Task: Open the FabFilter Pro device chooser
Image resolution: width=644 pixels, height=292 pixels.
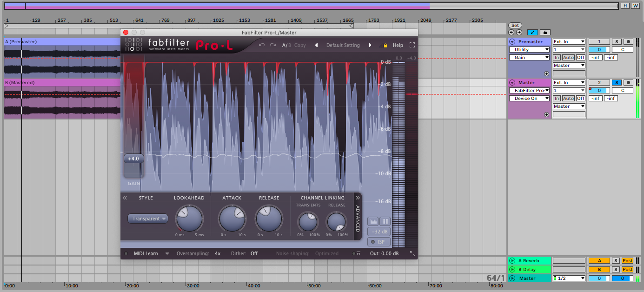Action: tap(529, 90)
